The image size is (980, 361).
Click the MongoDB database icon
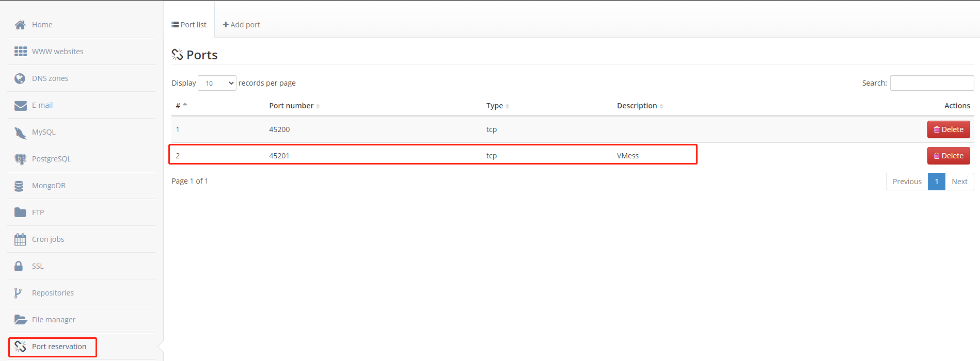click(19, 186)
